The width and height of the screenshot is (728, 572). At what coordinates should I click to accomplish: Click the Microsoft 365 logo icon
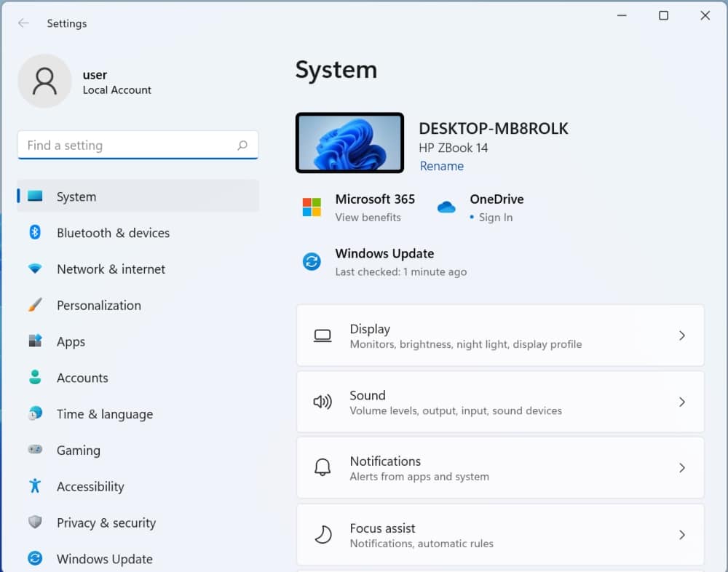click(312, 207)
